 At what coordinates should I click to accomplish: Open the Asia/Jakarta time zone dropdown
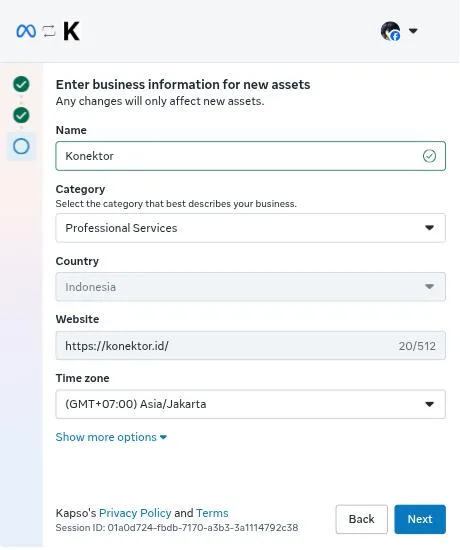(x=251, y=404)
